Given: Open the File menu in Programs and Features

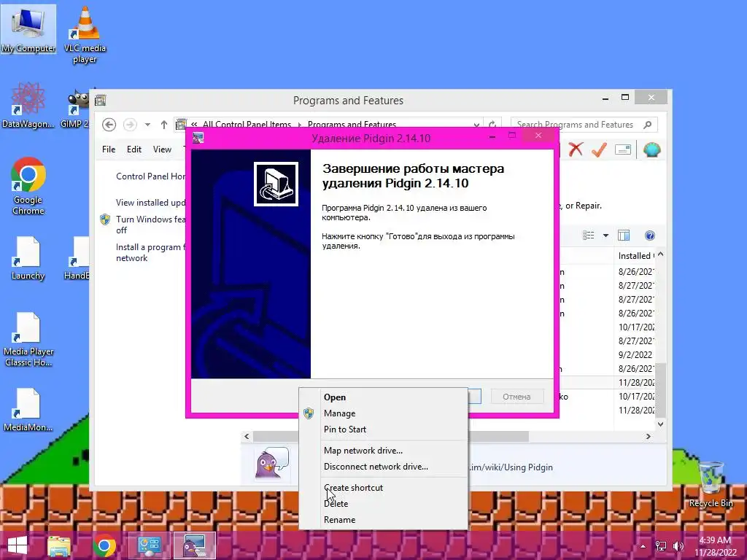Looking at the screenshot, I should (109, 149).
